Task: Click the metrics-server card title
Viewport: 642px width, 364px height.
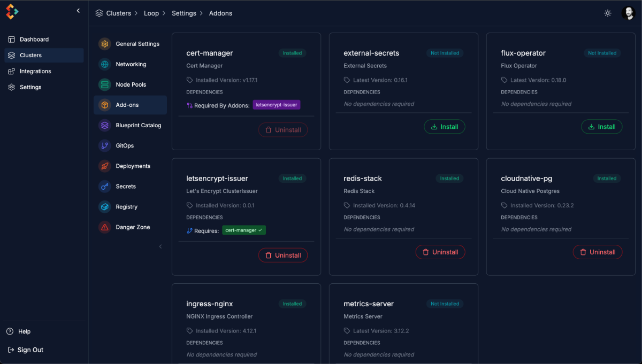Action: 369,304
